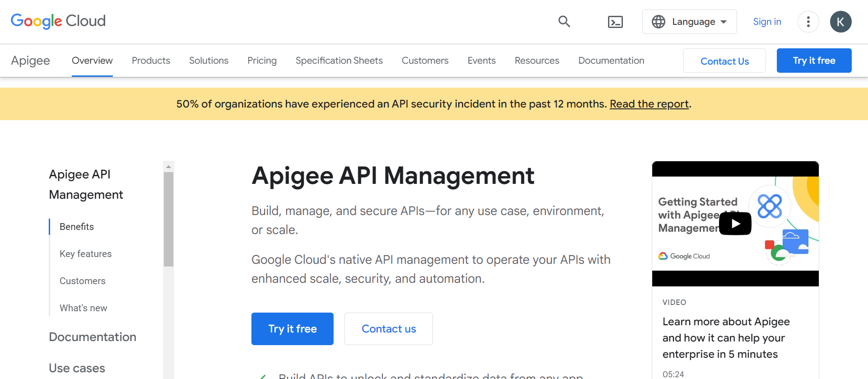Click the header Try it free button
Screen dimensions: 868x379
tap(814, 61)
